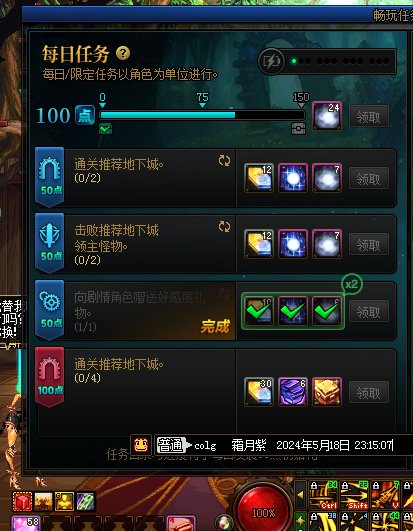Click the green checked 0-point milestone box
This screenshot has width=413, height=531.
click(105, 129)
